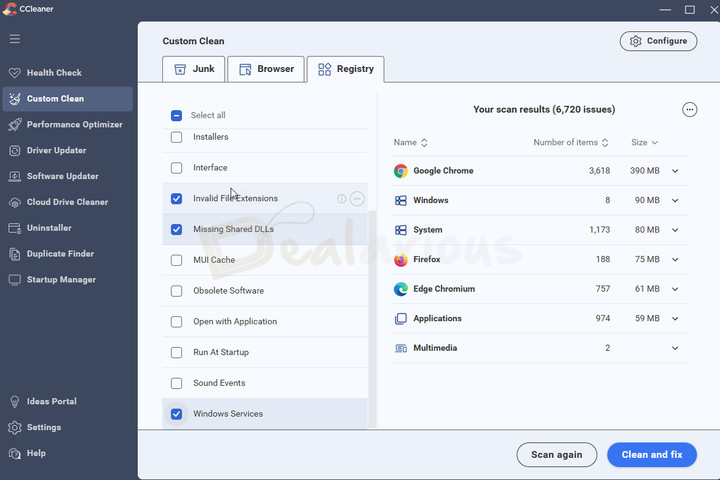Expand the Edge Chromium results row
The height and width of the screenshot is (480, 720).
pos(675,289)
